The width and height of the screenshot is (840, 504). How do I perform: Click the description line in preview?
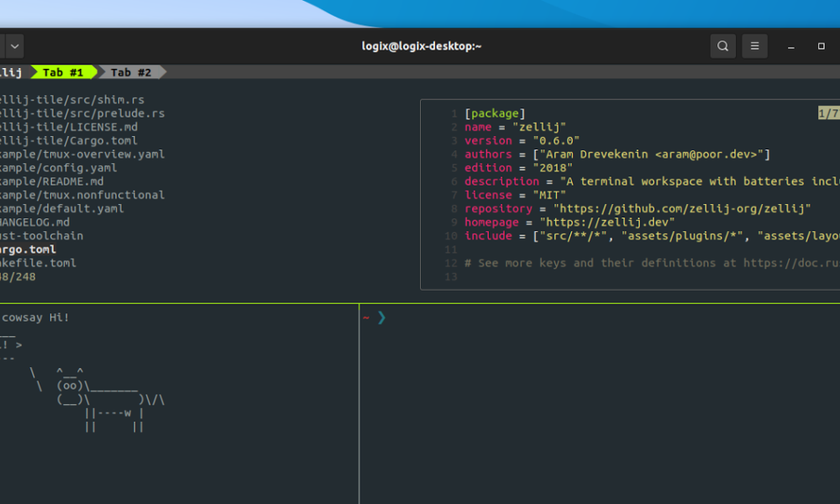[652, 181]
